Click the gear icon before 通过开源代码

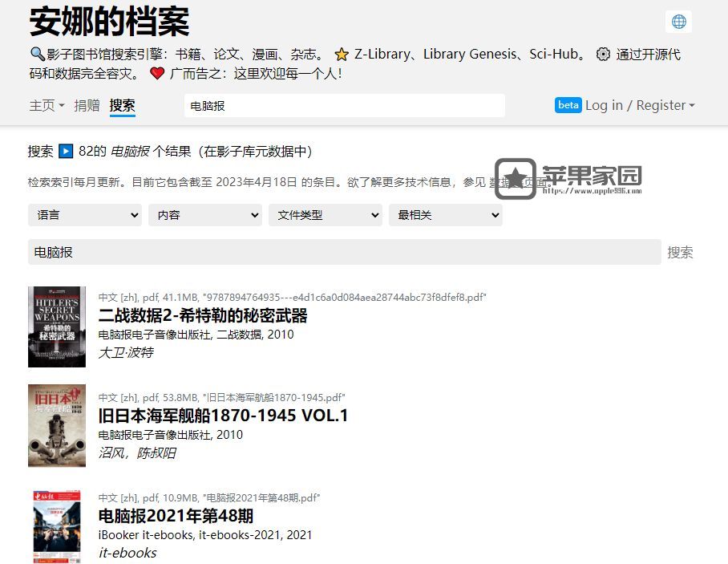coord(603,55)
